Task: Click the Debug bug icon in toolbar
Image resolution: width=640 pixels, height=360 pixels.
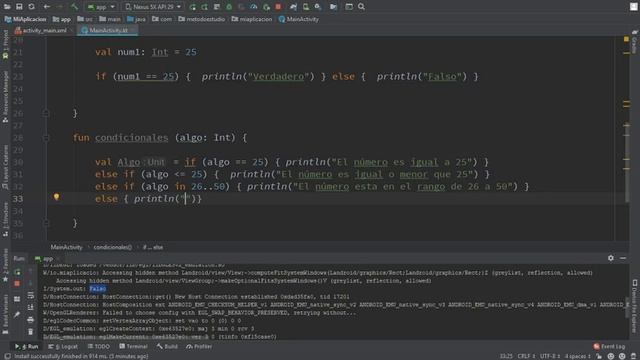Action: (x=229, y=7)
